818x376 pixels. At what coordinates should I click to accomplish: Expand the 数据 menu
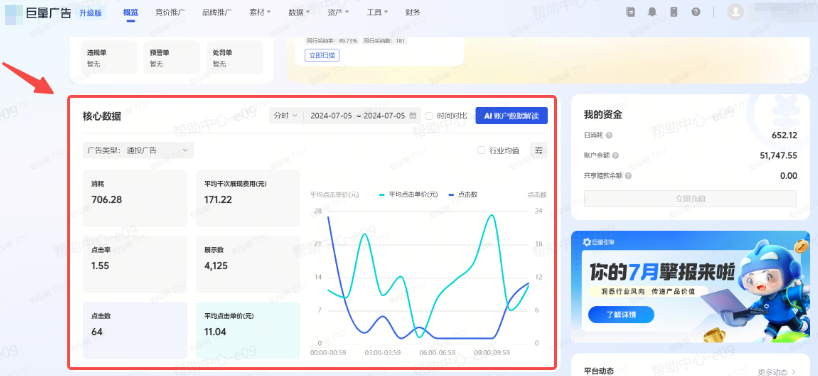coord(298,12)
